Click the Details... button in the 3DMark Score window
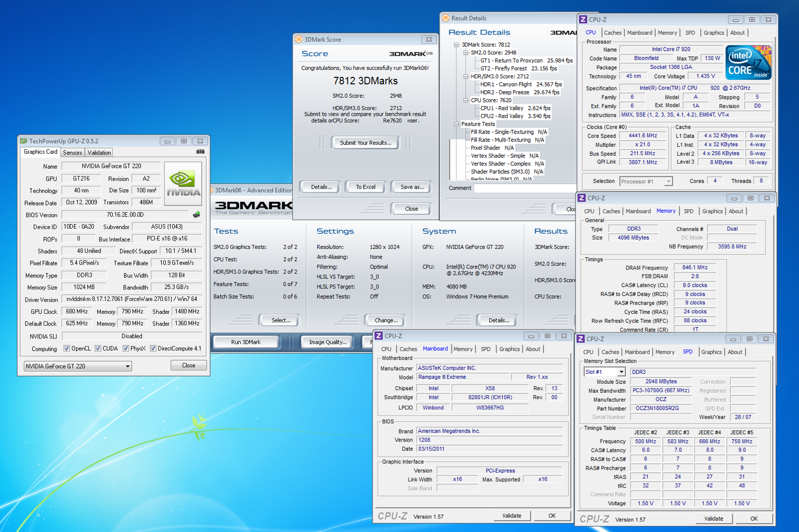 point(321,187)
